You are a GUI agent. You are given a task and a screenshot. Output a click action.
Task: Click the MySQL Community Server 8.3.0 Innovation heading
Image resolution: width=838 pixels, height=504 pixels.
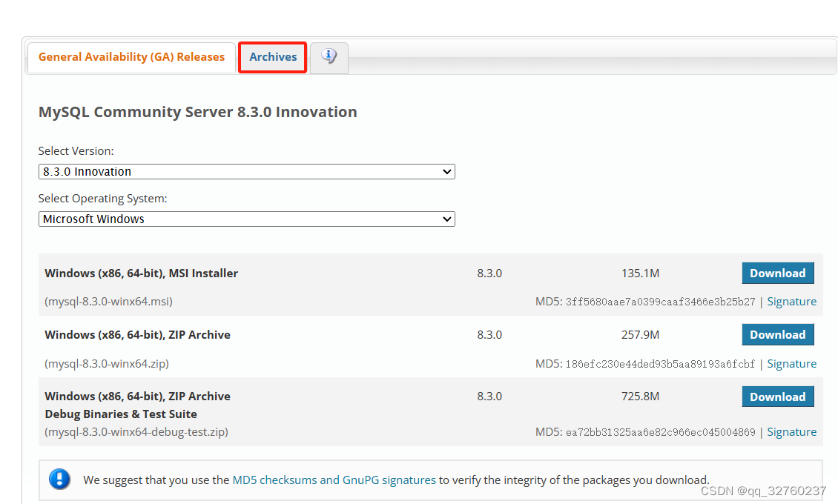197,112
